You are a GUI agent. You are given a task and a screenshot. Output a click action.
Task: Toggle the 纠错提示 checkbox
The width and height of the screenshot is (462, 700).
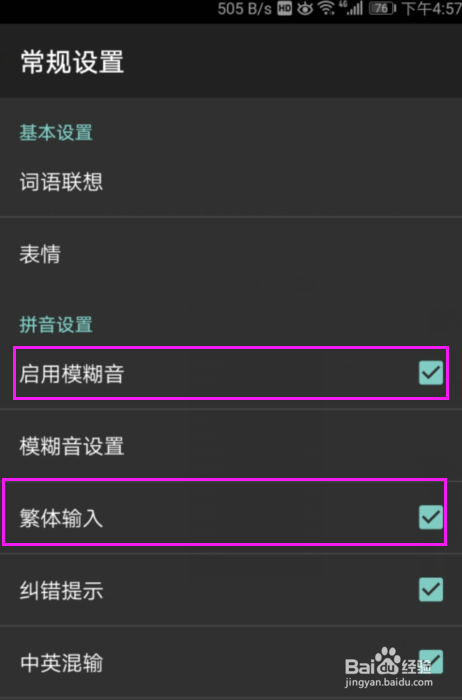pyautogui.click(x=431, y=589)
